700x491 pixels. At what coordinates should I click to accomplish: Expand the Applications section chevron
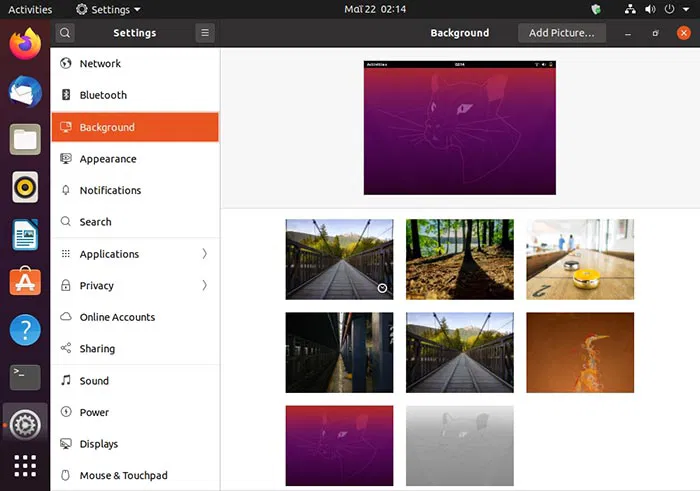tap(204, 254)
